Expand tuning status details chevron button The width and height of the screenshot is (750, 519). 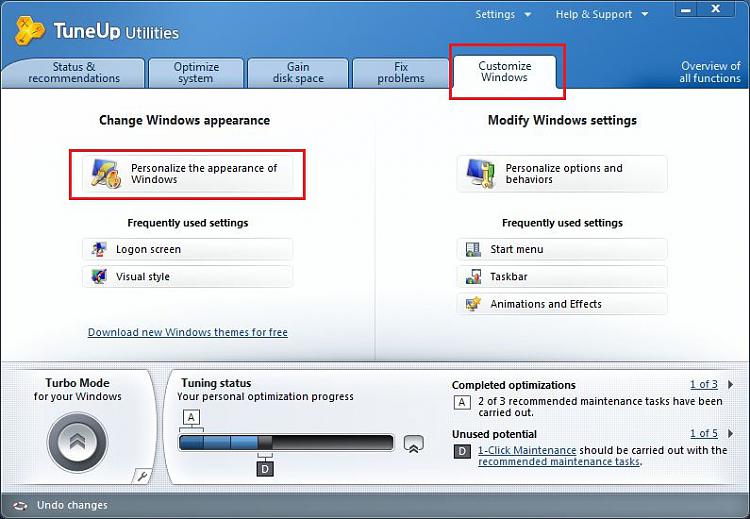[414, 444]
